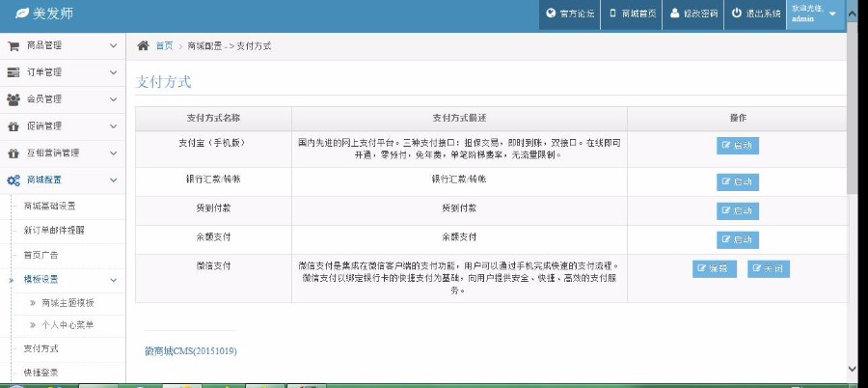Expand the 互相营销管理 menu chevron

[x=114, y=153]
